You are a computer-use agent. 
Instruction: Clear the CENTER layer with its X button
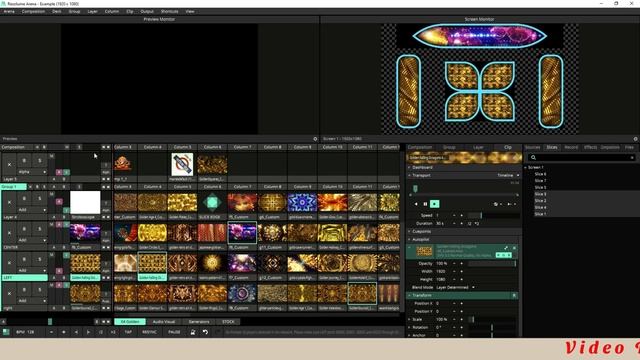click(9, 233)
